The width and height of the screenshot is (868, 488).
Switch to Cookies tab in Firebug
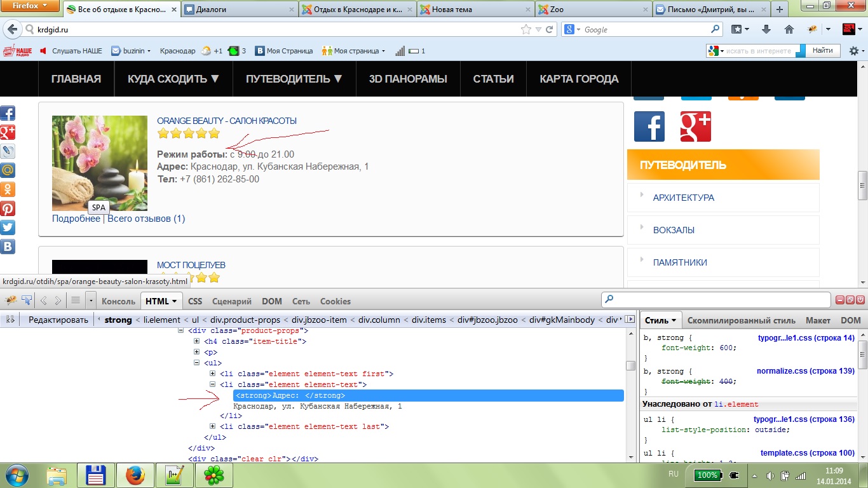point(336,301)
